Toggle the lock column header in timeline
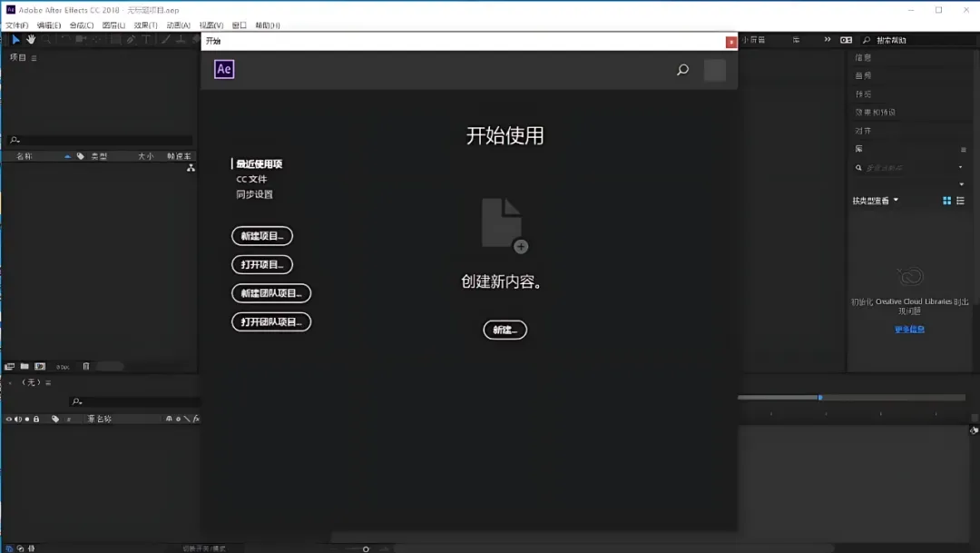This screenshot has width=980, height=553. pyautogui.click(x=36, y=420)
